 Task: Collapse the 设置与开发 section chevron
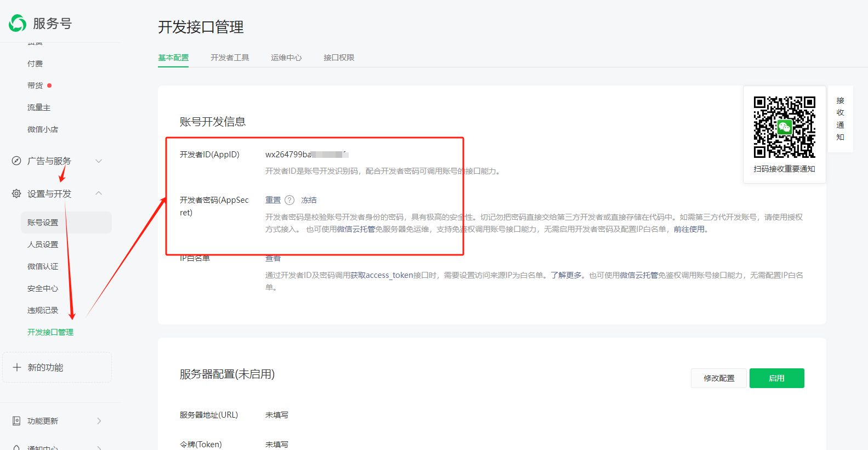[x=99, y=193]
